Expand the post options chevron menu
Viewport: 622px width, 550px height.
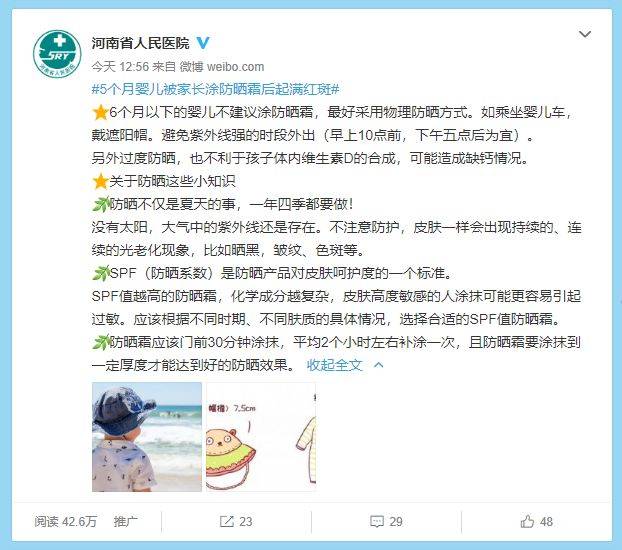click(585, 35)
